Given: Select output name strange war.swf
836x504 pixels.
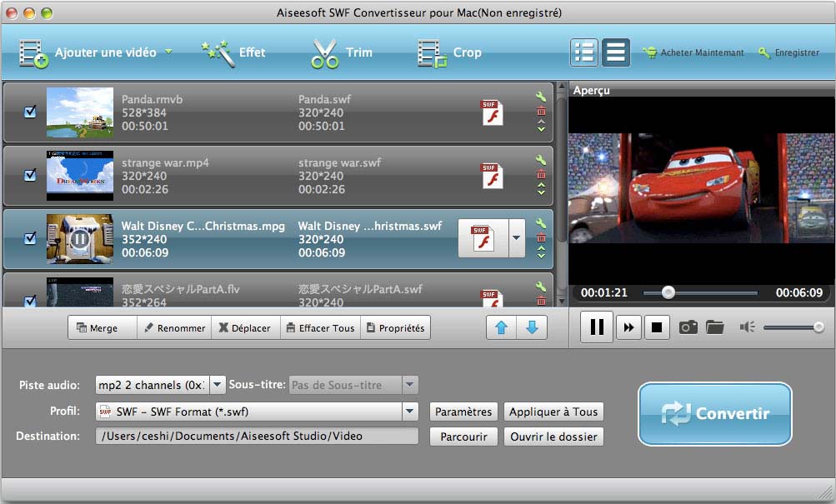Looking at the screenshot, I should coord(339,162).
